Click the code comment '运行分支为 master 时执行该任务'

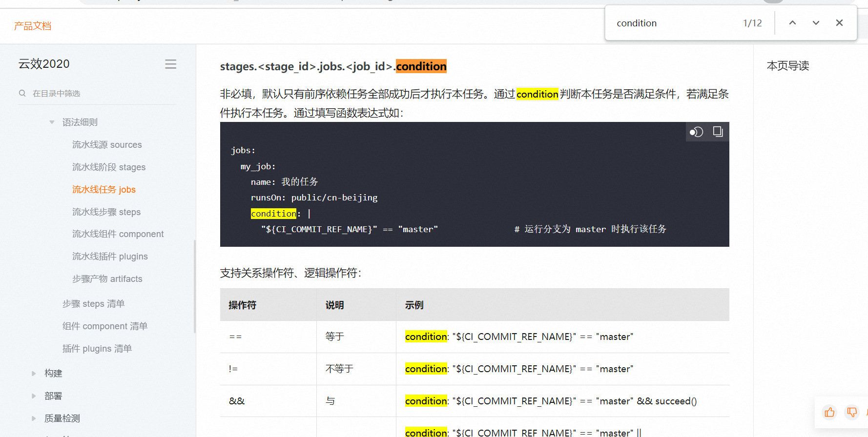590,229
